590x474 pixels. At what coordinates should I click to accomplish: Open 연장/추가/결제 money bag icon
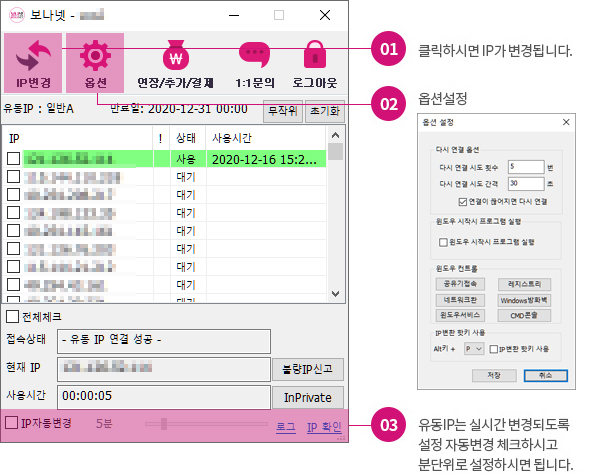(176, 55)
